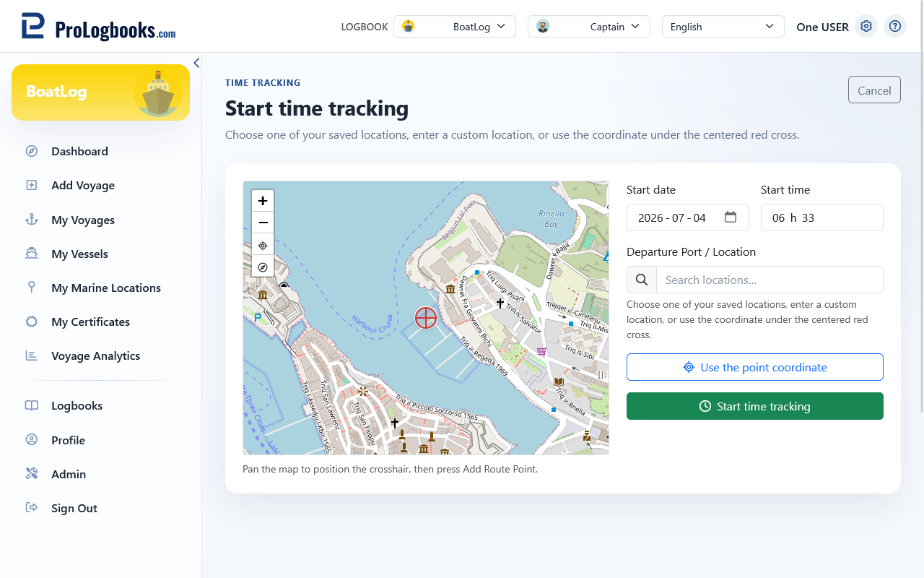Cancel time tracking setup
924x578 pixels.
874,90
